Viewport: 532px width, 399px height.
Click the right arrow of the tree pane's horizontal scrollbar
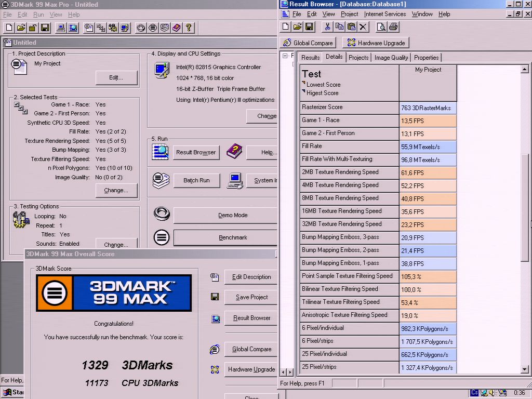[290, 372]
